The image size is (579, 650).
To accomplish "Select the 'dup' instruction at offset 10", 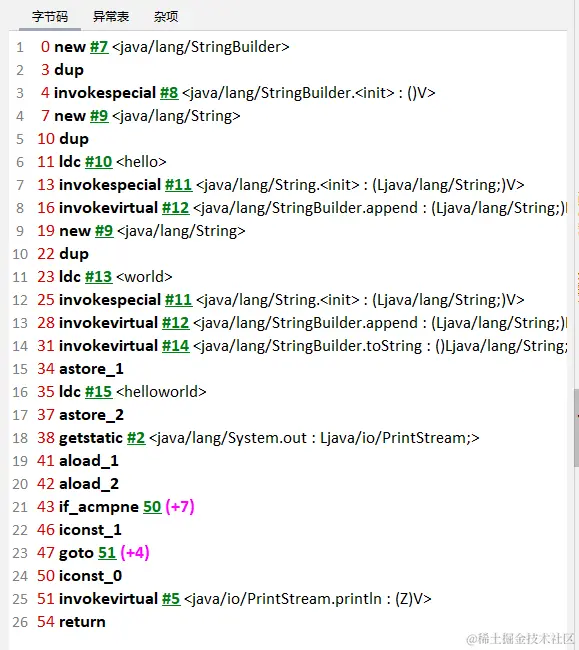I will click(x=74, y=139).
